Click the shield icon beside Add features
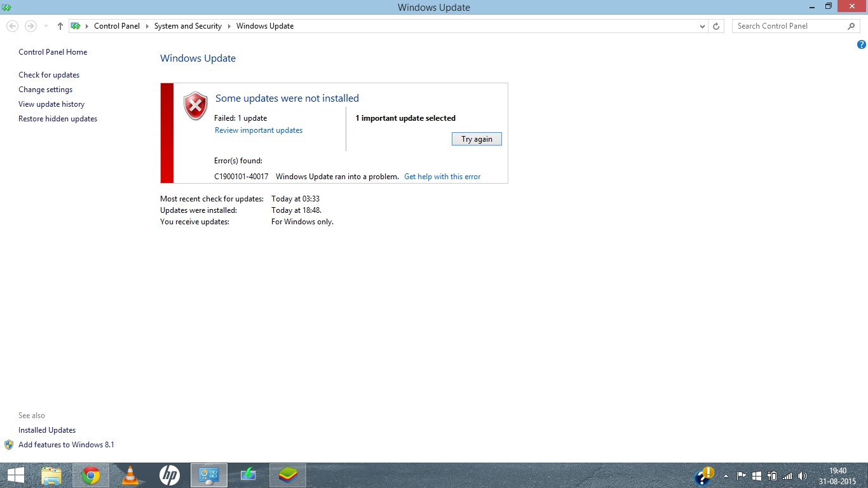Screen dimensions: 868x488 pyautogui.click(x=9, y=445)
